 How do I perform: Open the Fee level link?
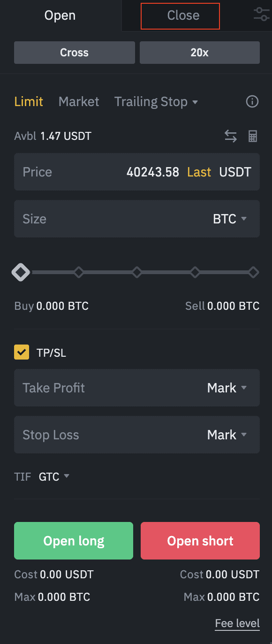(237, 623)
